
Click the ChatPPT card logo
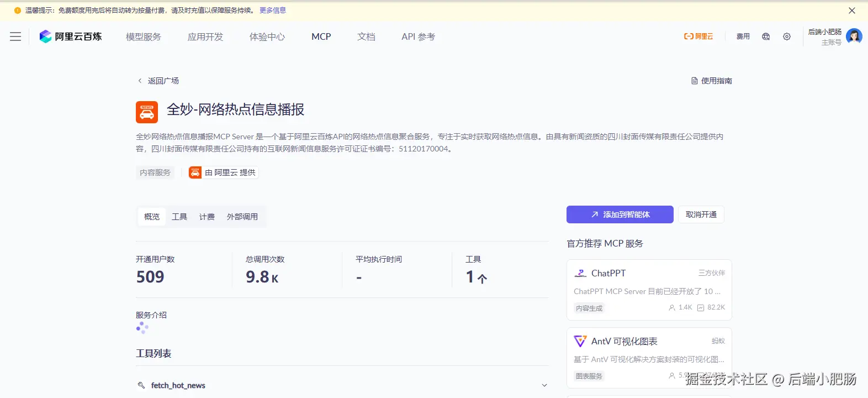[x=580, y=273]
